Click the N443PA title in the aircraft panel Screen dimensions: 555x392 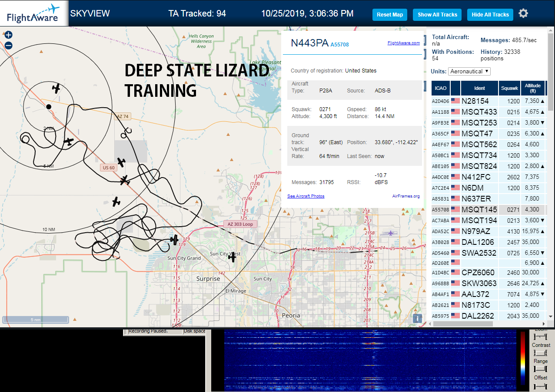coord(309,43)
